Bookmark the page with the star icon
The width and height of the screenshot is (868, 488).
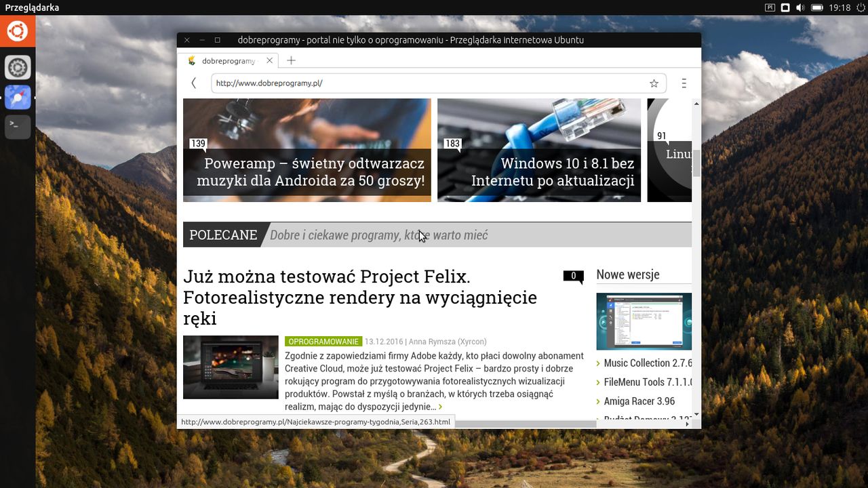click(654, 83)
